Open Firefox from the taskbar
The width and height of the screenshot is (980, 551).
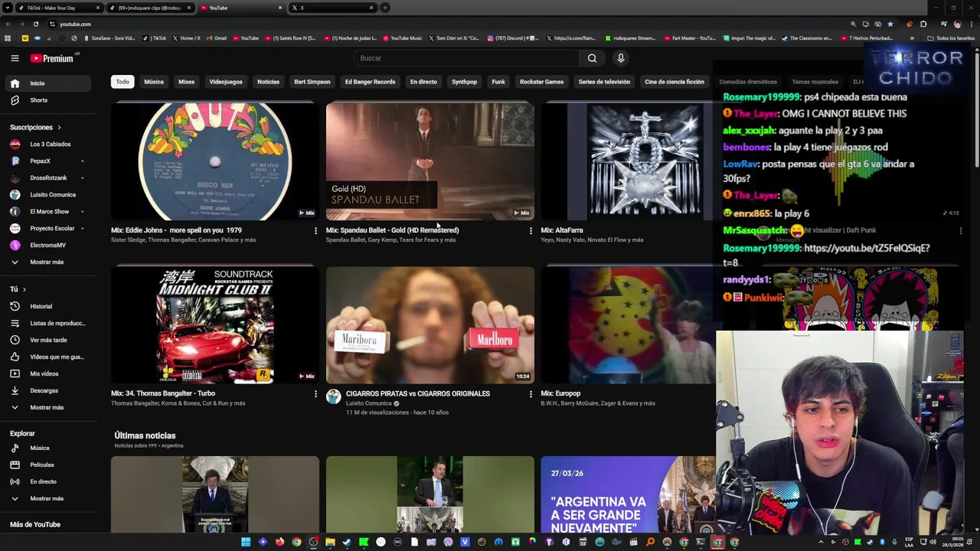279,542
